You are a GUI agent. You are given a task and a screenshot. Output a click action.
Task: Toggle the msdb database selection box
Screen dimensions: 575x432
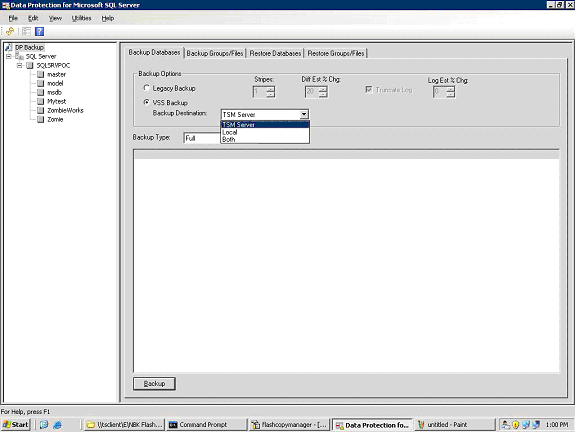click(x=41, y=92)
